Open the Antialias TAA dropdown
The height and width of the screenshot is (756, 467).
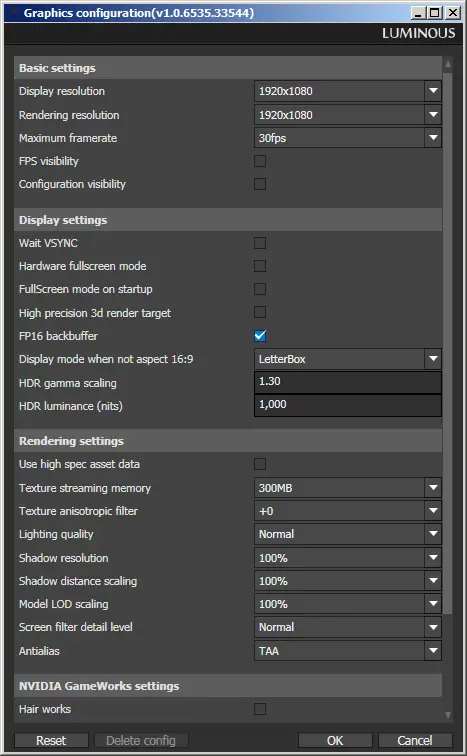click(347, 651)
